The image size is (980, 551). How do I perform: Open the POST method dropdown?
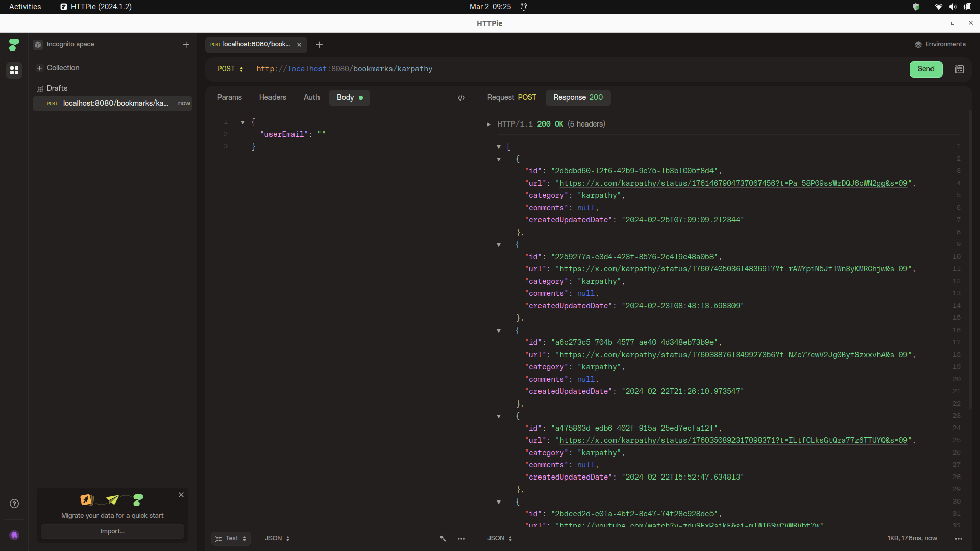click(x=230, y=69)
